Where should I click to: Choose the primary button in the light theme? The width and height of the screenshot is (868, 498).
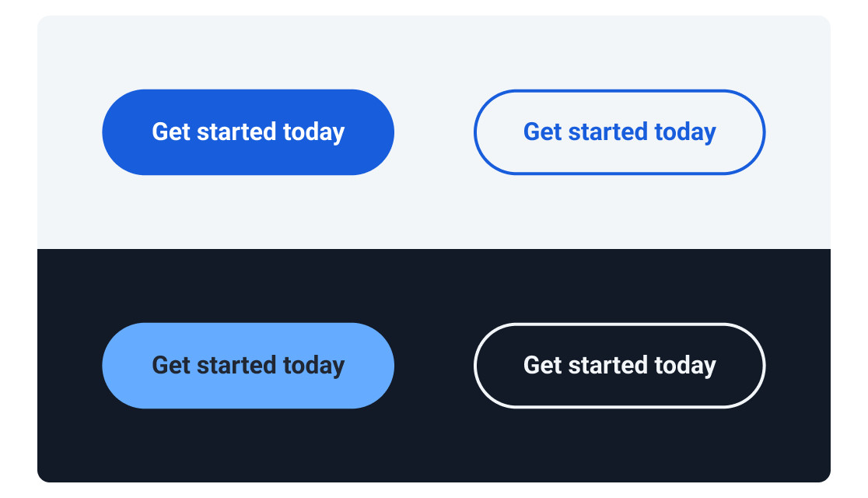pyautogui.click(x=248, y=132)
